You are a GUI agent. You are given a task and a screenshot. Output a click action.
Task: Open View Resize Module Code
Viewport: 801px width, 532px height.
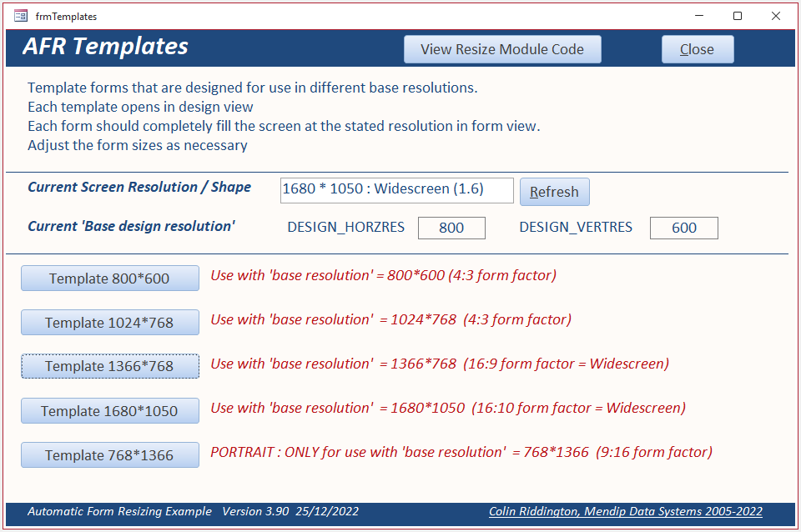point(502,49)
